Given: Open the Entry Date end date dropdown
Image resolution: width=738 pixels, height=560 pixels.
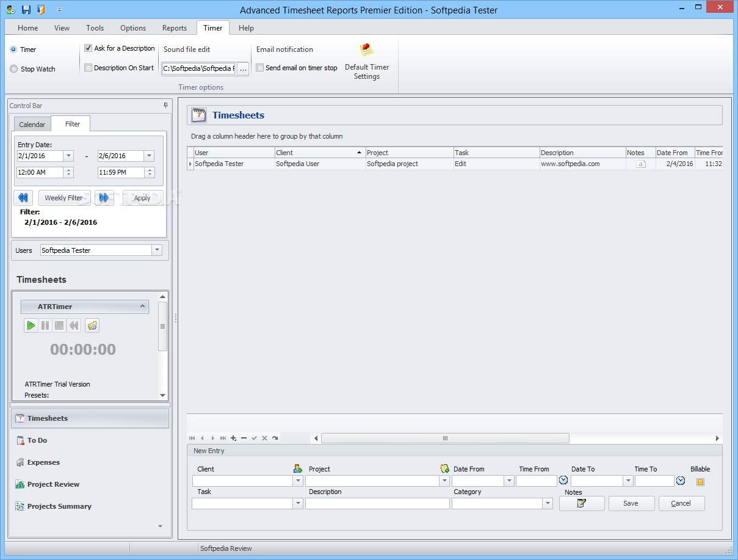Looking at the screenshot, I should click(149, 156).
